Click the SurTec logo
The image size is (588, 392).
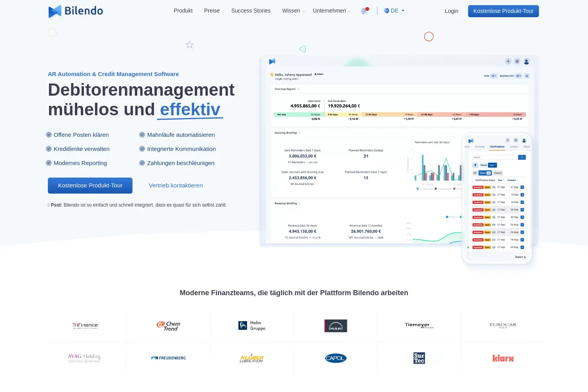point(419,358)
